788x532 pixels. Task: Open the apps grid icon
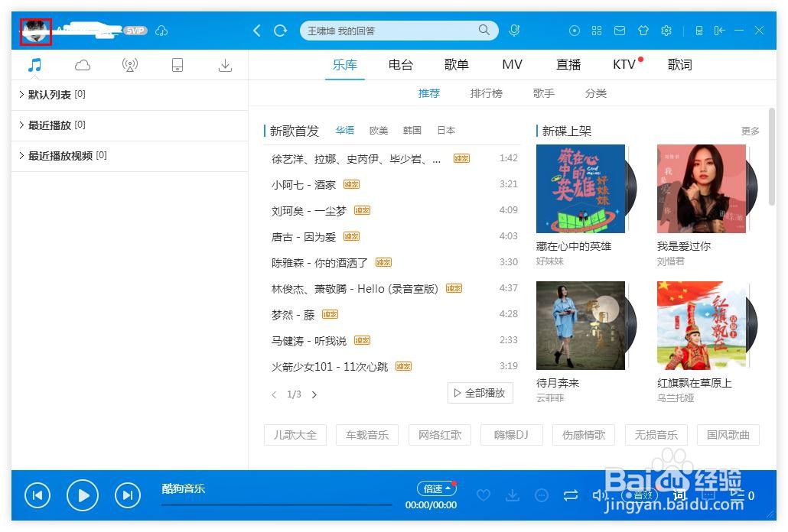point(597,31)
